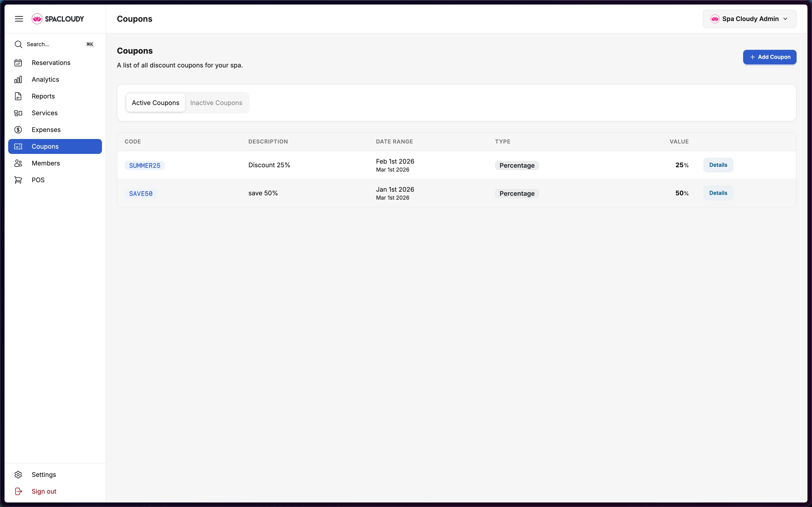The height and width of the screenshot is (507, 812).
Task: Open Details for SAVE50 coupon
Action: 718,193
